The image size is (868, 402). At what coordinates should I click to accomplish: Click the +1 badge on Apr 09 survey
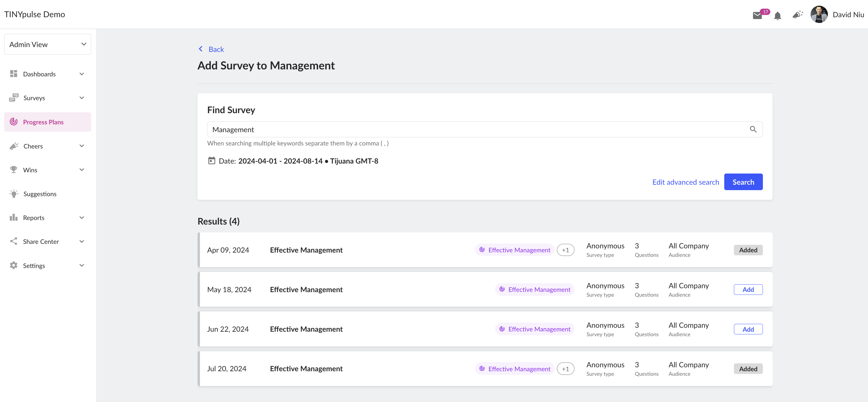[565, 250]
